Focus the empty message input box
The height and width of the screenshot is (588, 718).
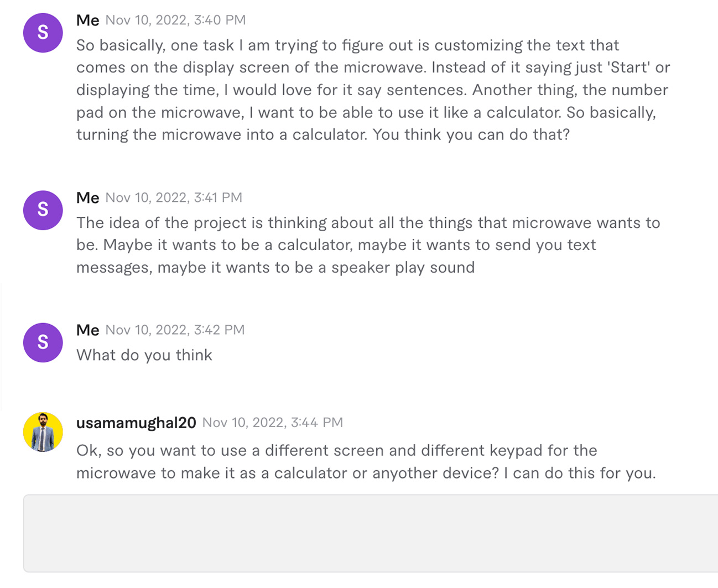[x=371, y=533]
